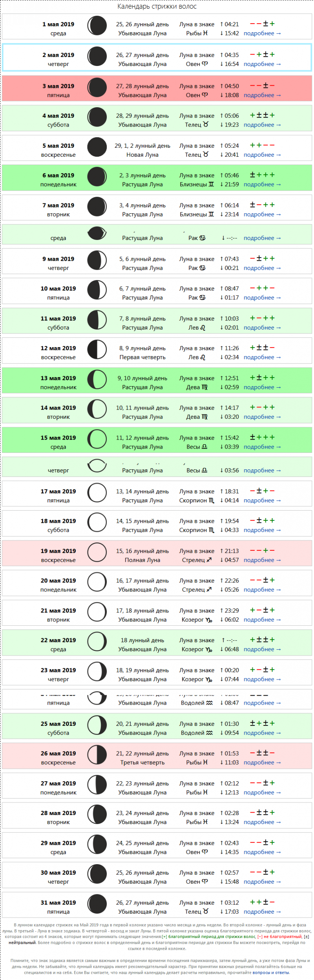
Task: Follow the подробнее link for 19 мая 2019
Action: 262,560
